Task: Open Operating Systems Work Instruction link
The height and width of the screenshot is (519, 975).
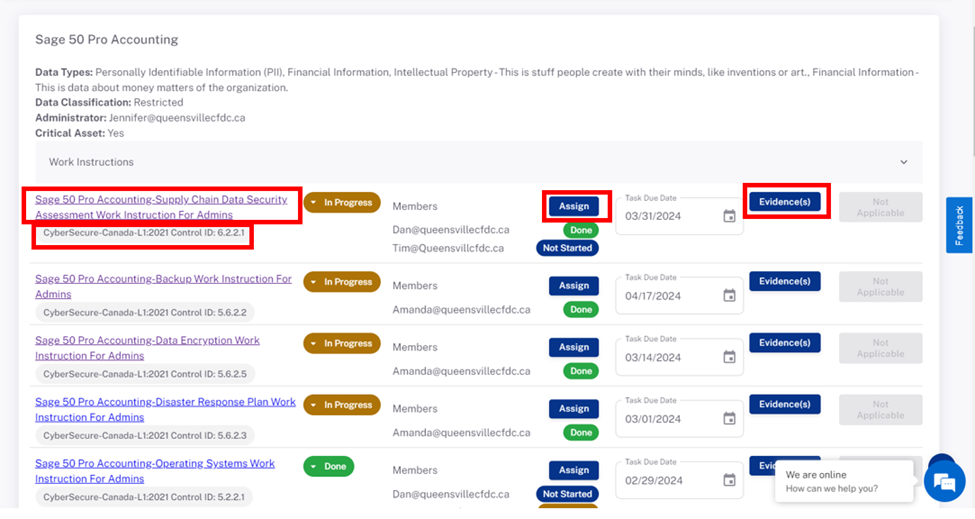Action: point(155,471)
